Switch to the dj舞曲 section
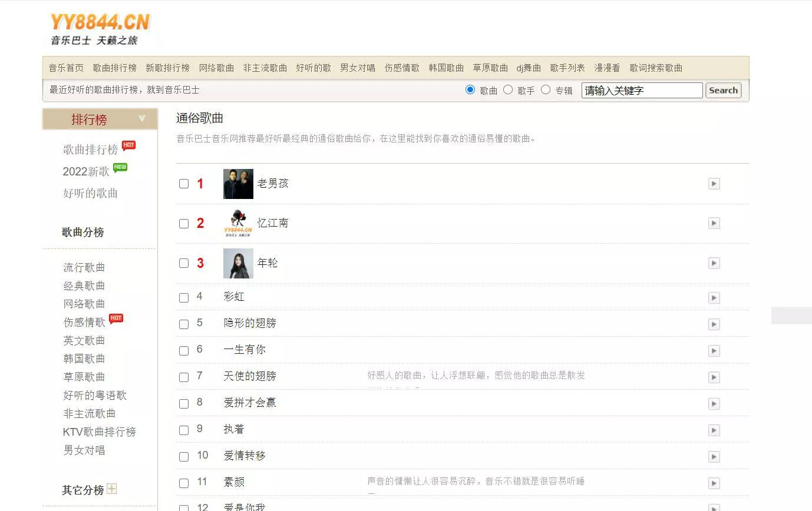 pyautogui.click(x=528, y=68)
